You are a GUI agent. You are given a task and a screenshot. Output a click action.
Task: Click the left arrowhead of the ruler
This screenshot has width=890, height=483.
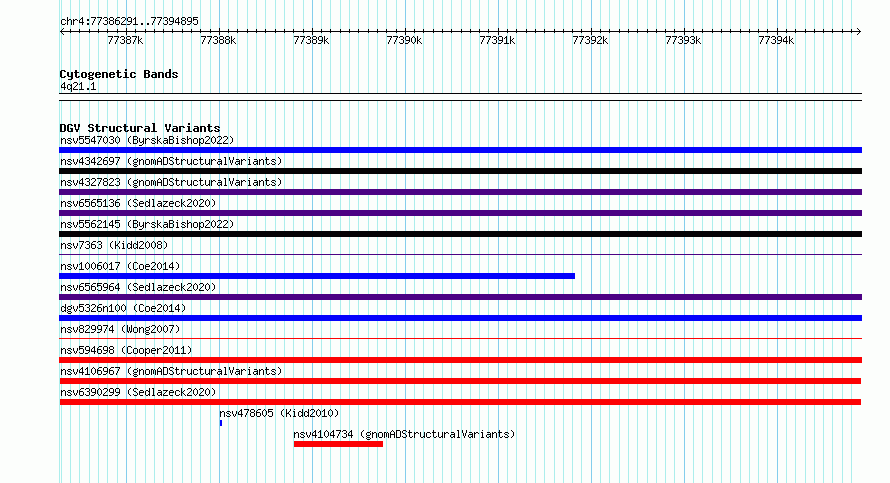click(x=62, y=31)
